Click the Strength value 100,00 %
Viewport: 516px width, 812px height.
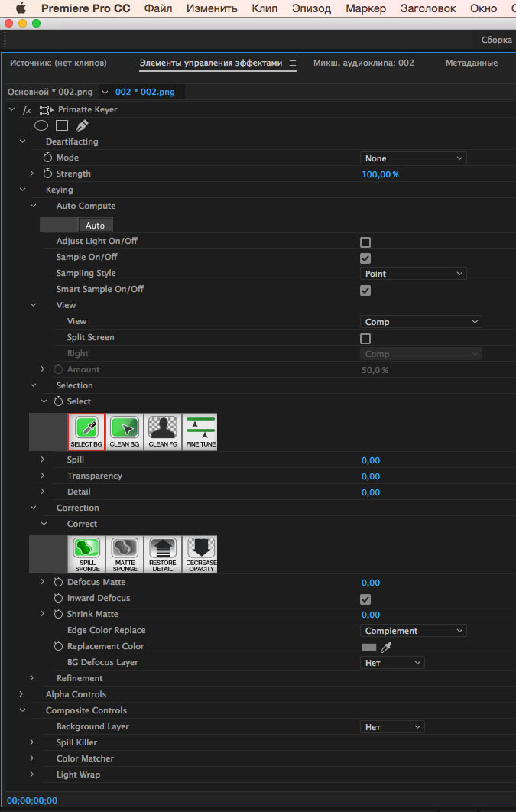[381, 174]
